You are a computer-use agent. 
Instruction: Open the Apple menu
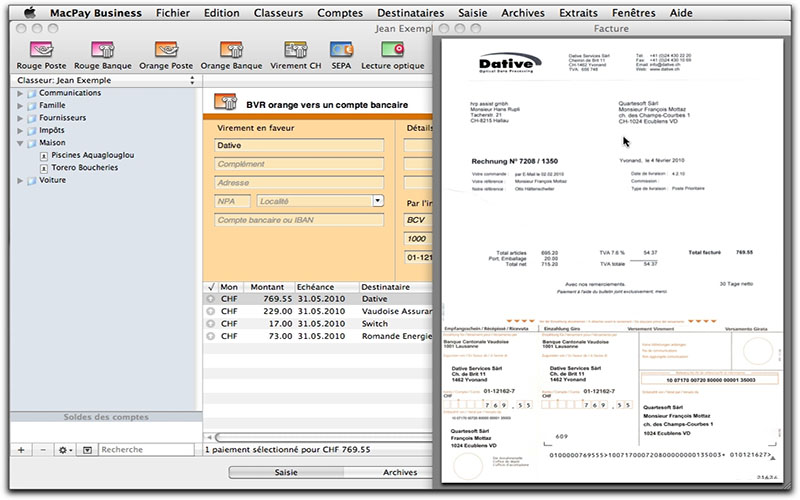pos(30,12)
